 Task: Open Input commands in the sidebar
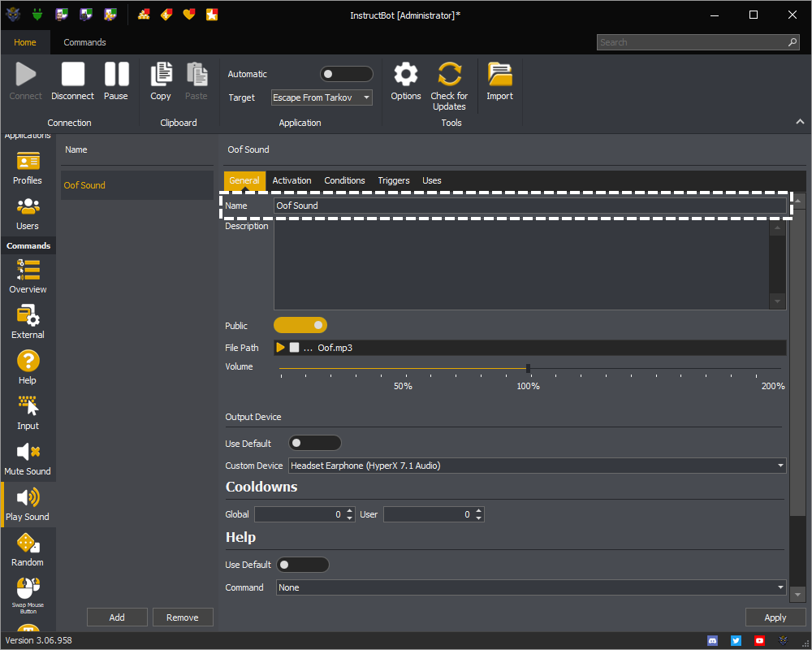[28, 414]
